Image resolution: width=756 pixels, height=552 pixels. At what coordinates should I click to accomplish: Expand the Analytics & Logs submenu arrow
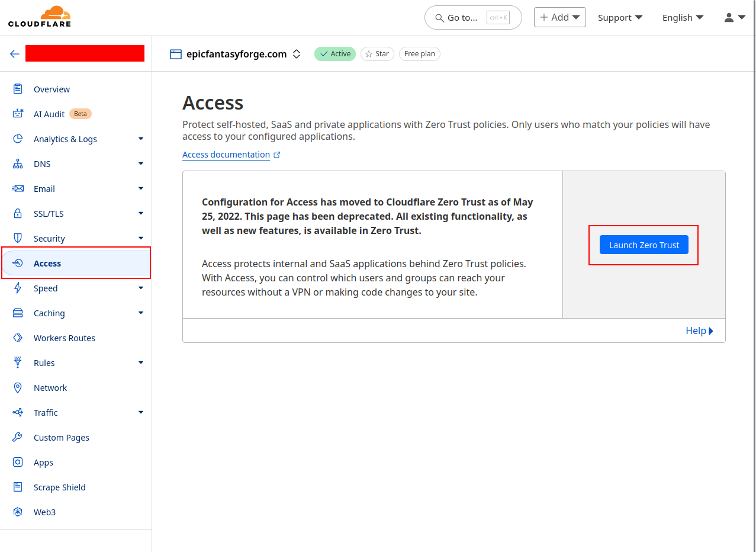(x=141, y=139)
